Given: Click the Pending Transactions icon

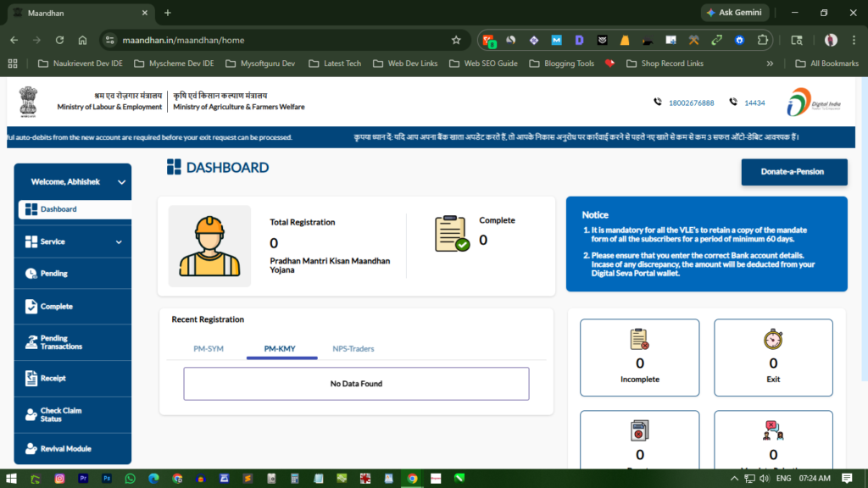Looking at the screenshot, I should pos(31,342).
